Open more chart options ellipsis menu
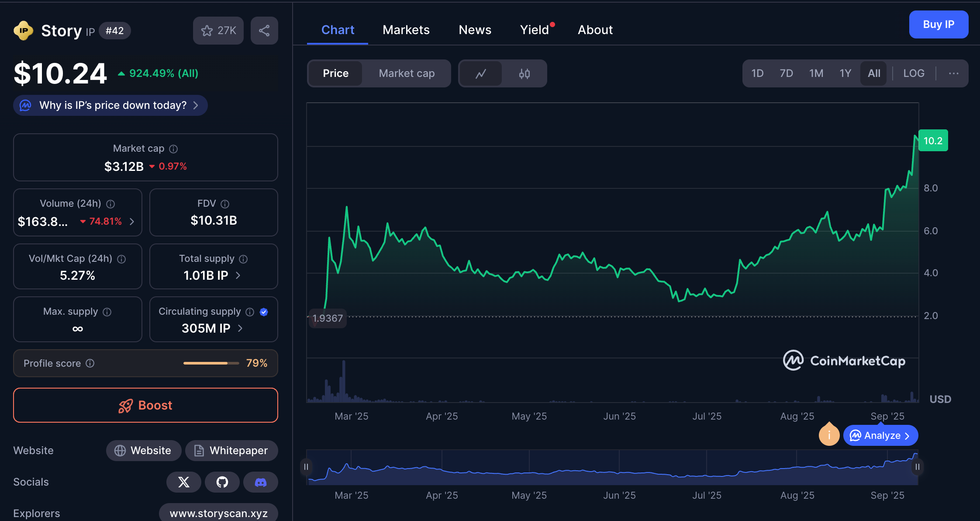The height and width of the screenshot is (521, 980). [x=953, y=73]
